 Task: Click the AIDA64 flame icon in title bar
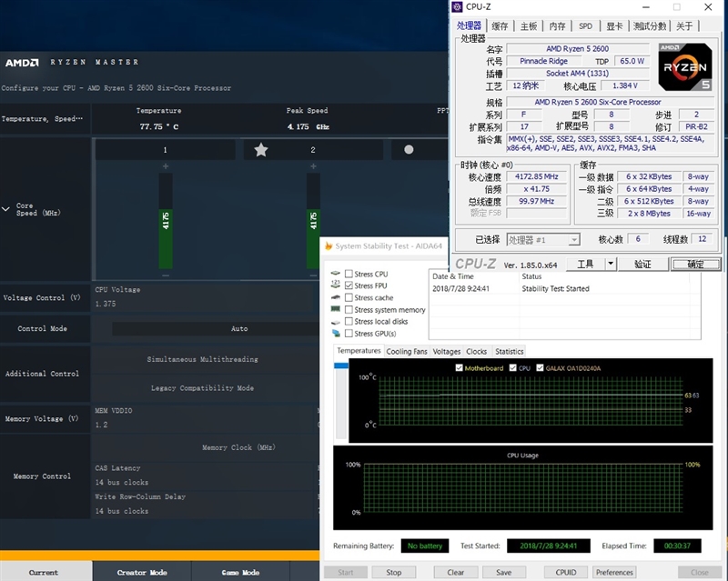pyautogui.click(x=329, y=246)
